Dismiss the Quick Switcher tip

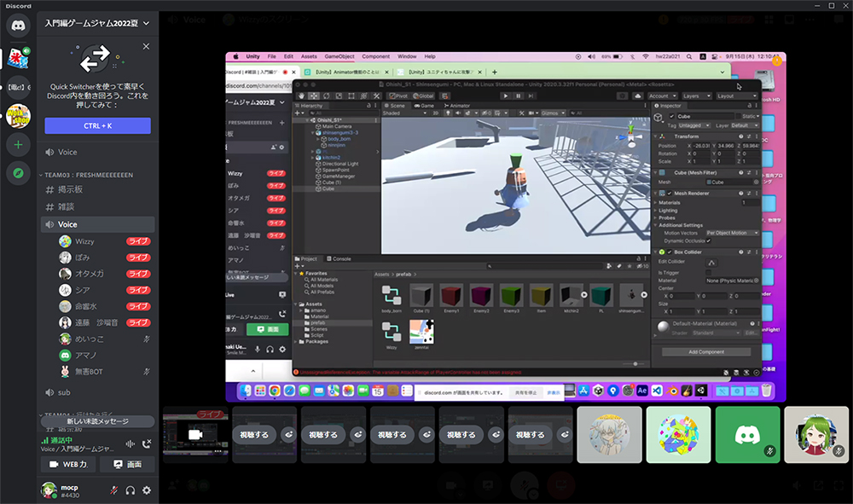tap(146, 47)
